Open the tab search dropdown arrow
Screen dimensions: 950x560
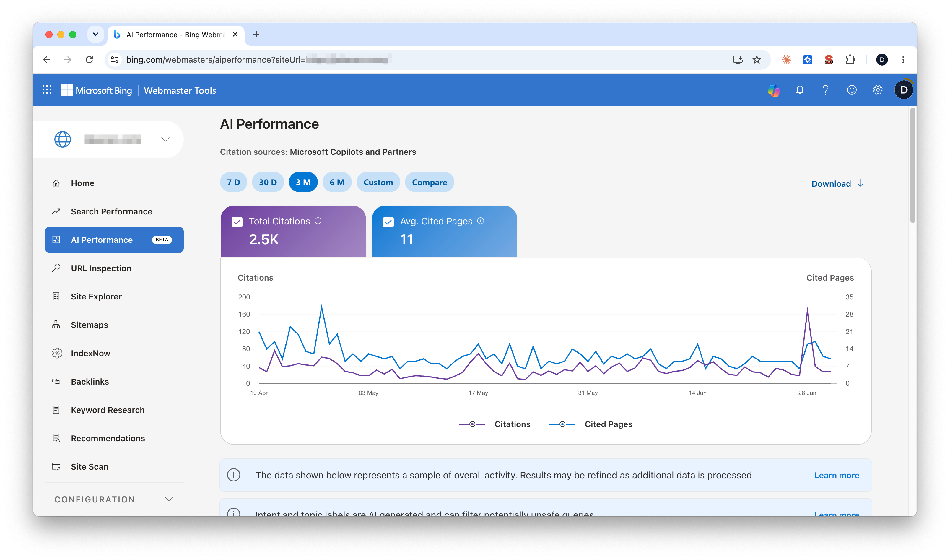pos(95,34)
